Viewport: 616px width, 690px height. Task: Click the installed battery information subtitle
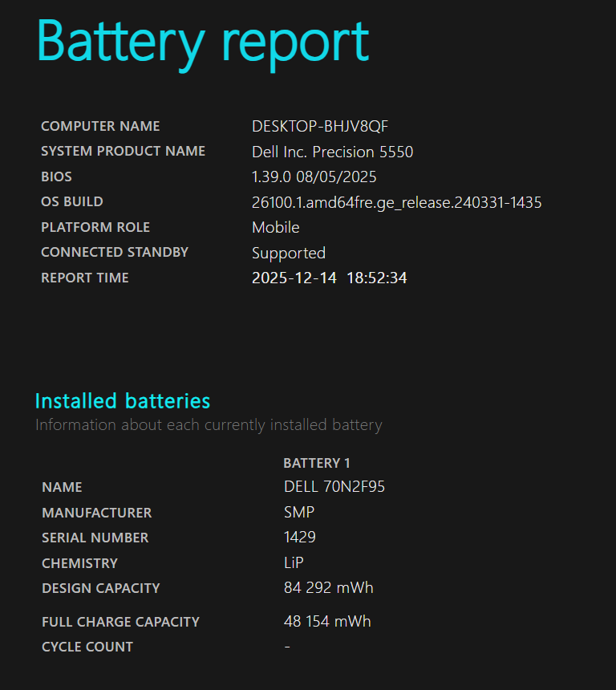coord(209,424)
